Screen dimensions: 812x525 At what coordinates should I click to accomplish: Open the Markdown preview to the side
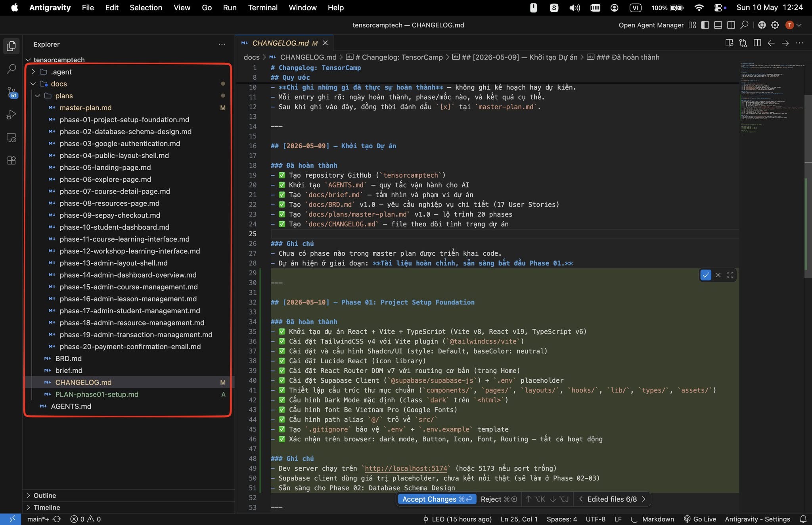click(729, 43)
